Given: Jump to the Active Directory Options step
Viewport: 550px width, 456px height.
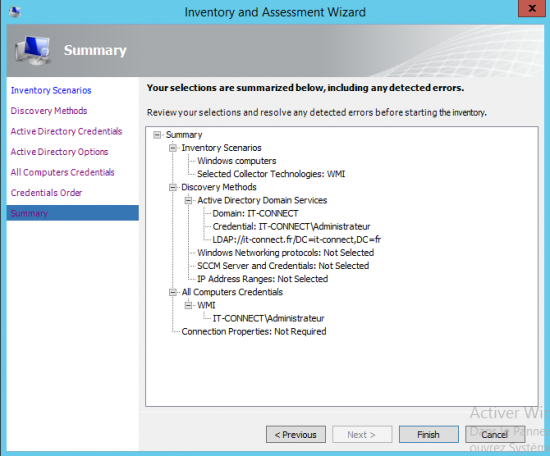Looking at the screenshot, I should tap(59, 152).
